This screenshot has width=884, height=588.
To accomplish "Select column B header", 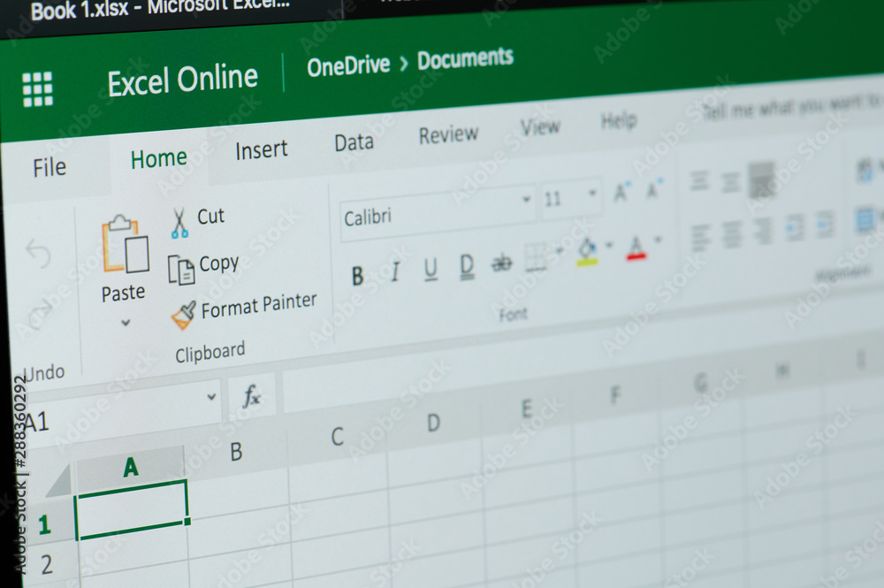I will [236, 452].
